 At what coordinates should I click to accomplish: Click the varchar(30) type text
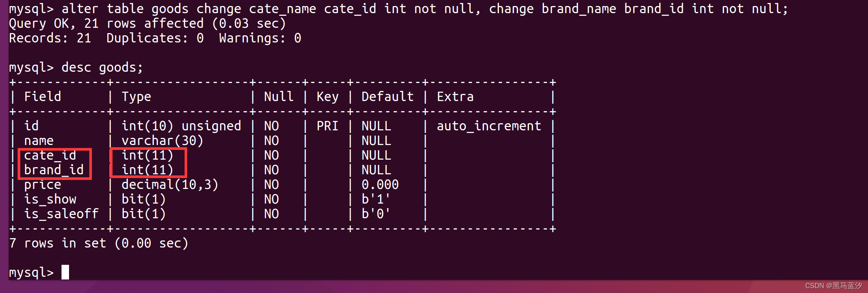162,140
